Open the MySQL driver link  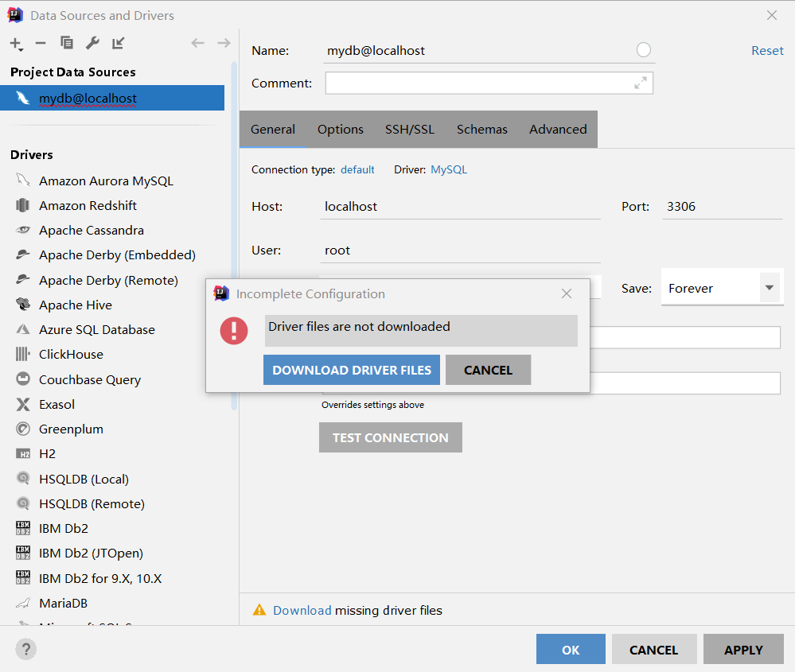449,169
